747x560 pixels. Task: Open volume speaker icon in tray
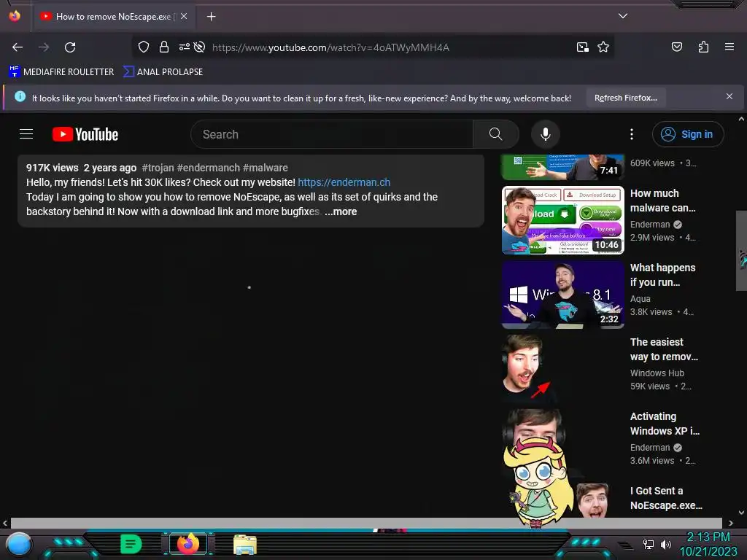coord(665,544)
